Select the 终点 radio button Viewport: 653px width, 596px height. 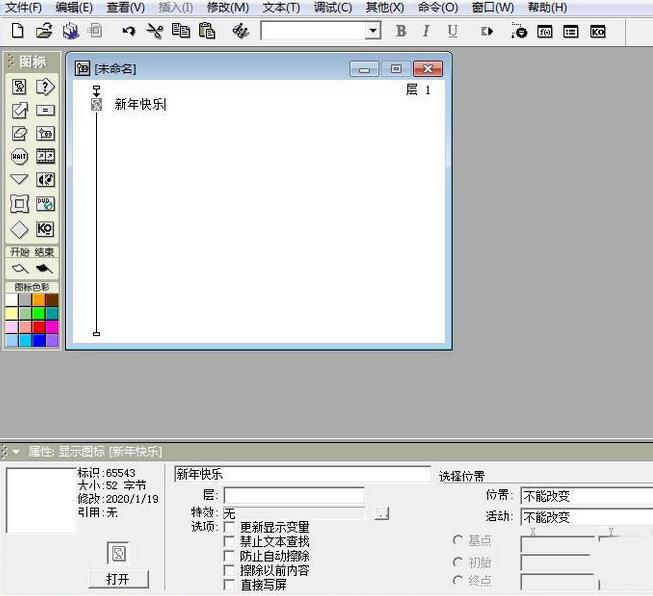tap(457, 580)
